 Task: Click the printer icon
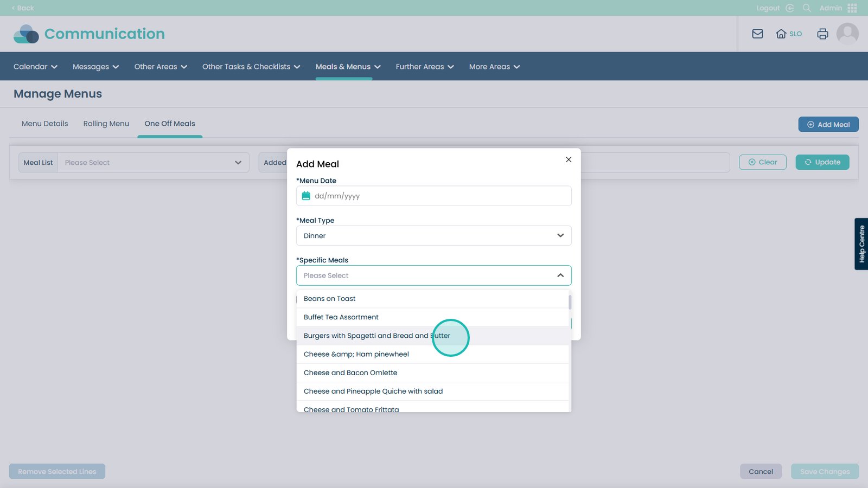click(822, 34)
